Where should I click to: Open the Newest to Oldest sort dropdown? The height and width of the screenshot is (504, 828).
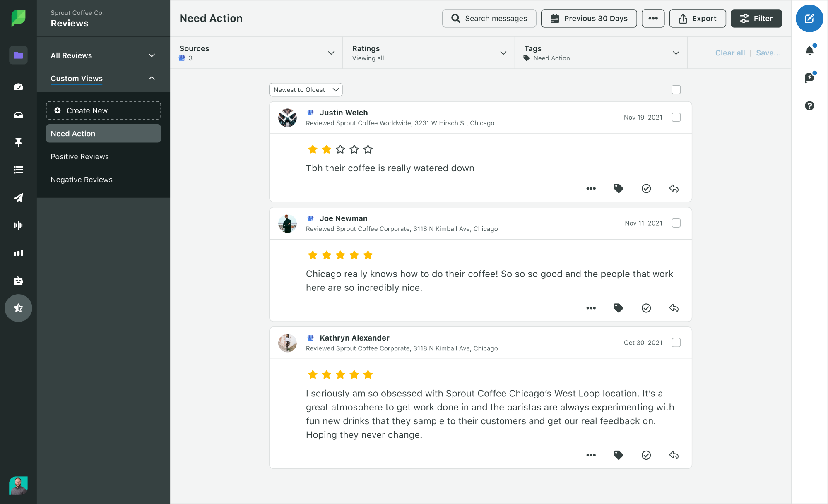(x=305, y=89)
